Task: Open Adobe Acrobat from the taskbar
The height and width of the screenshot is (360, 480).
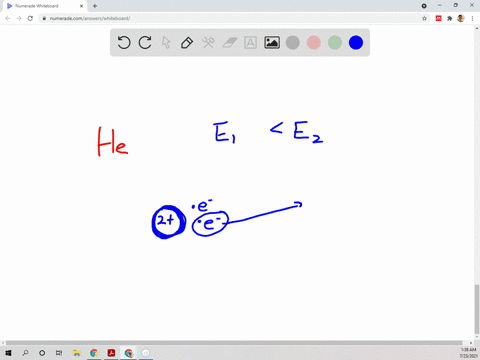Action: (x=111, y=353)
